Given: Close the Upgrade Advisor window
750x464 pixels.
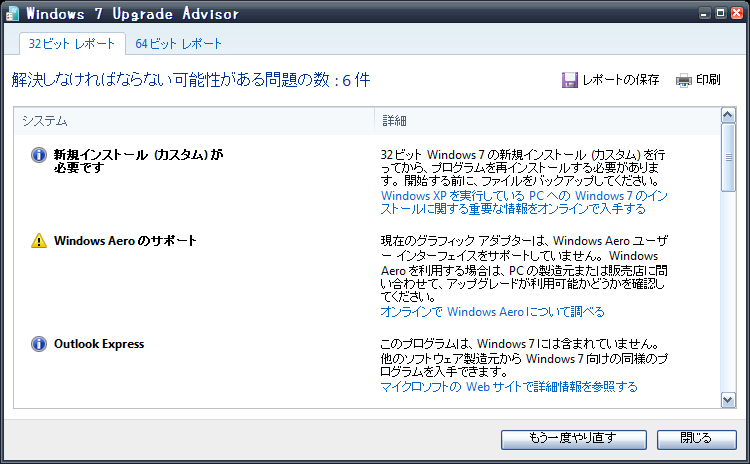Looking at the screenshot, I should pos(737,13).
